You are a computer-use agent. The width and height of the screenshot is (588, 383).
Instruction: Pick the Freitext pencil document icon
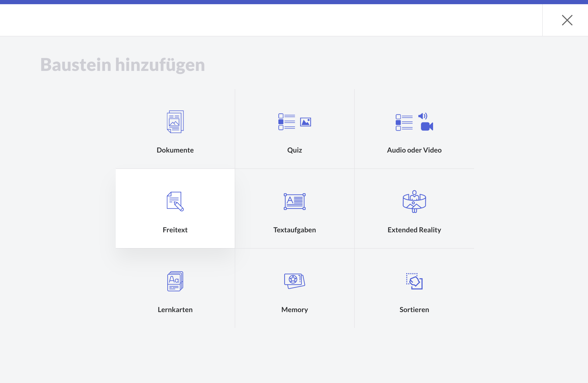point(175,201)
